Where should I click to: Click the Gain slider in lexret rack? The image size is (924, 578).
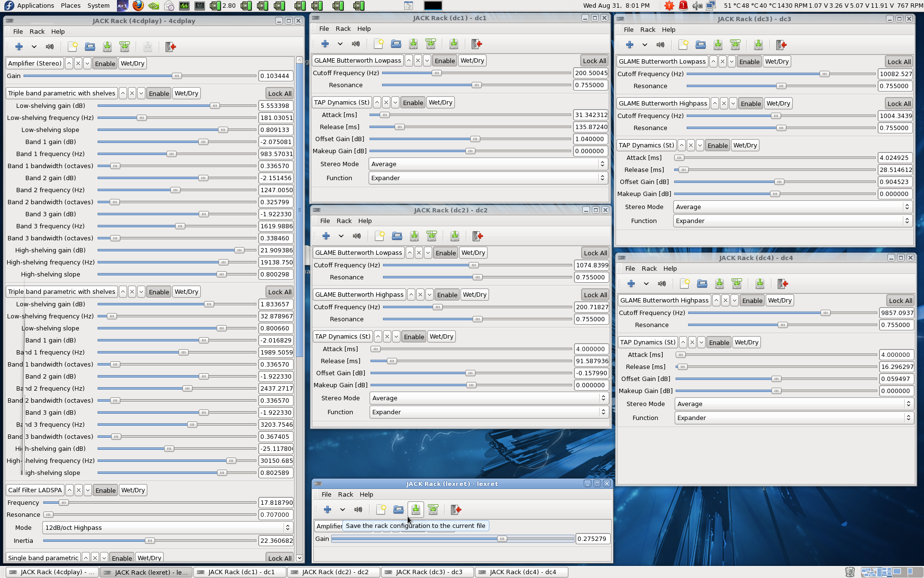(452, 539)
